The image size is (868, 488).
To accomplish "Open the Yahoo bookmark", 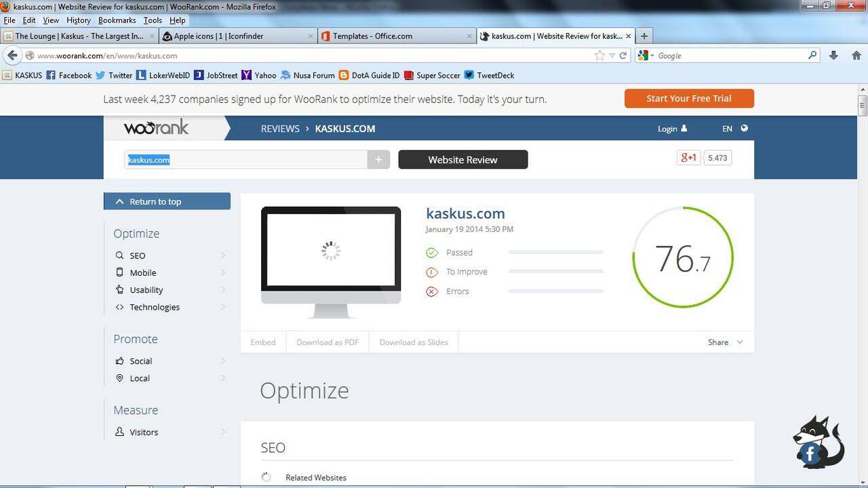I will [x=259, y=75].
